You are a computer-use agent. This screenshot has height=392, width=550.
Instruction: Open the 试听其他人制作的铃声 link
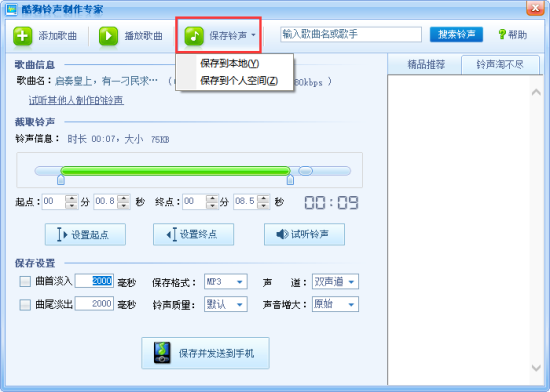point(76,101)
